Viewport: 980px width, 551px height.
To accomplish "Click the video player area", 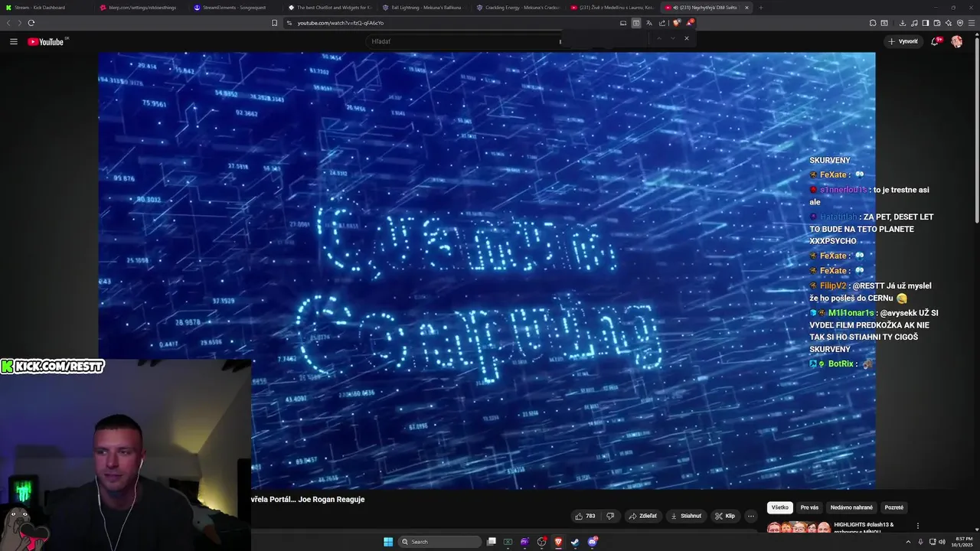I will (x=486, y=270).
